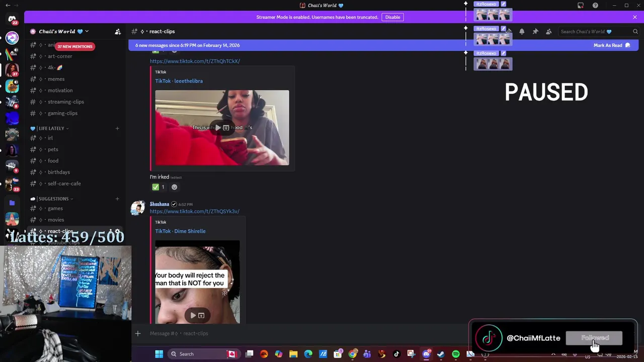644x362 pixels.
Task: Focus Search Chaii's World field
Action: pyautogui.click(x=598, y=31)
